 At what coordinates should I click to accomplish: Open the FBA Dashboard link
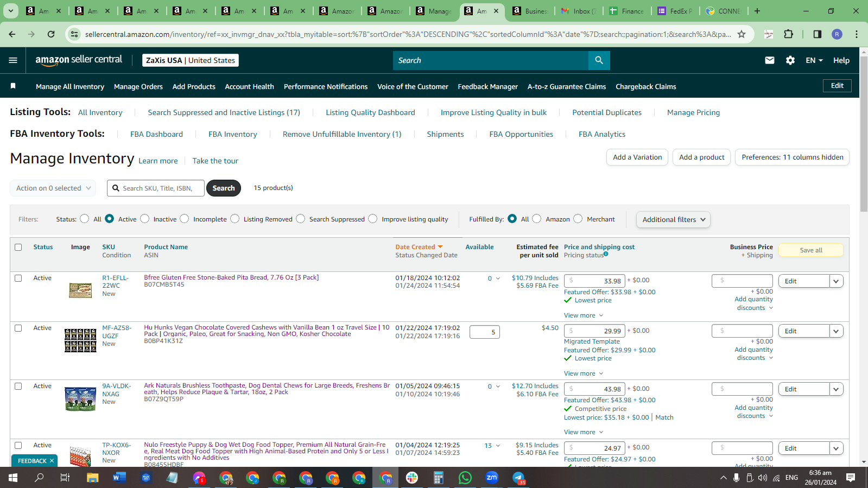156,134
